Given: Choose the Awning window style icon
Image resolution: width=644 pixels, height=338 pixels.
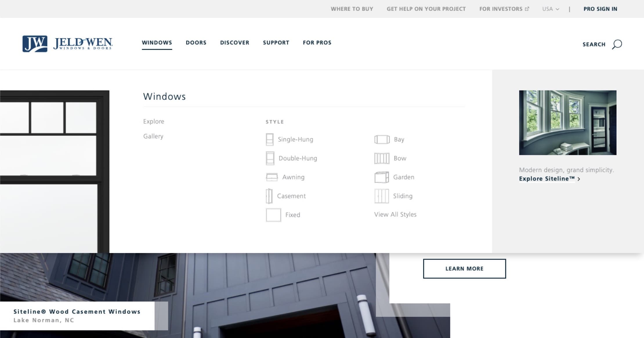Looking at the screenshot, I should (272, 177).
